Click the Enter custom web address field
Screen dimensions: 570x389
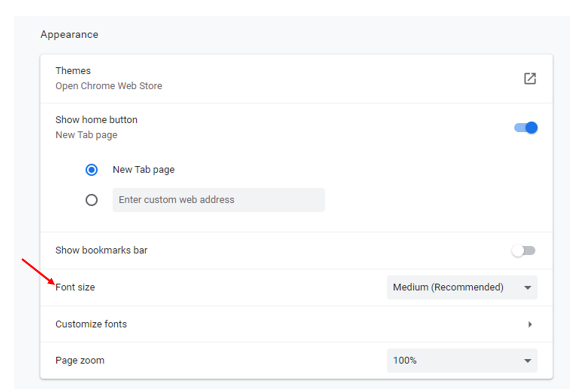tap(218, 200)
